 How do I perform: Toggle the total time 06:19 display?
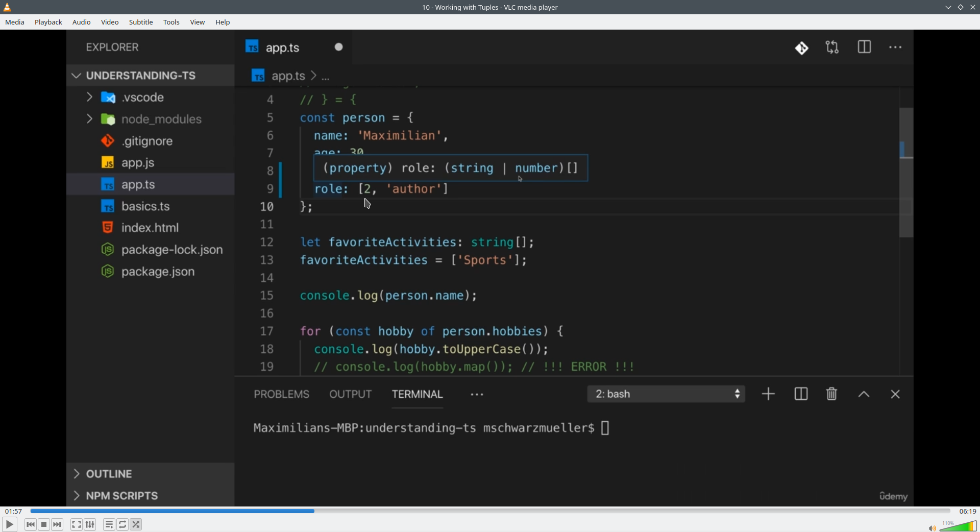pyautogui.click(x=967, y=511)
